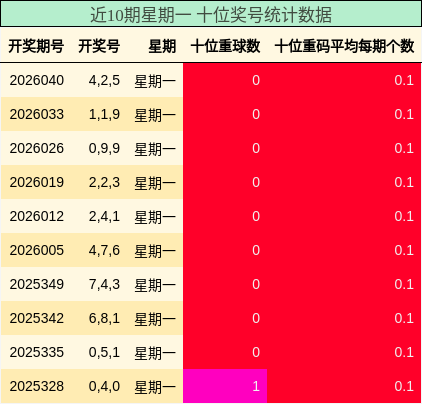Click 星期一 in the 2025328 row
The width and height of the screenshot is (422, 404).
155,387
